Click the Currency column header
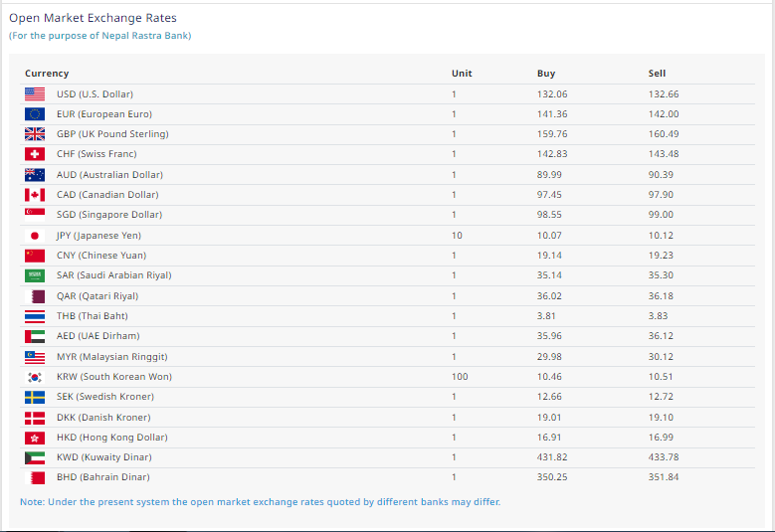This screenshot has height=532, width=775. pos(47,74)
